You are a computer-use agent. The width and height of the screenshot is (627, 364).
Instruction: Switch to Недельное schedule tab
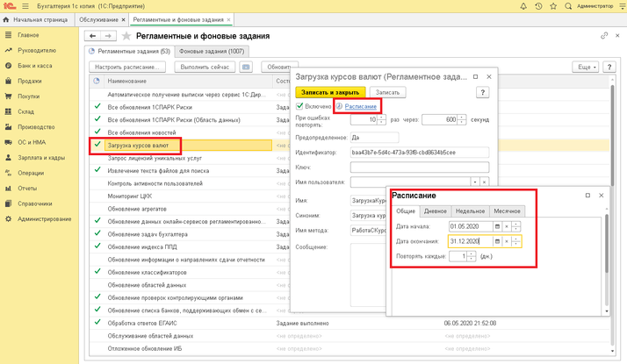coord(470,211)
